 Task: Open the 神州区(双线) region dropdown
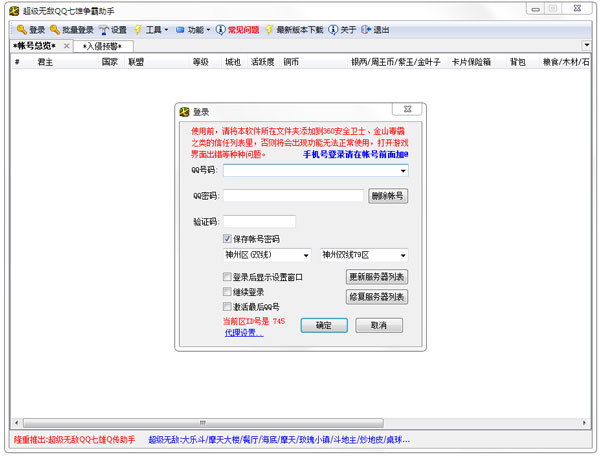coord(267,255)
